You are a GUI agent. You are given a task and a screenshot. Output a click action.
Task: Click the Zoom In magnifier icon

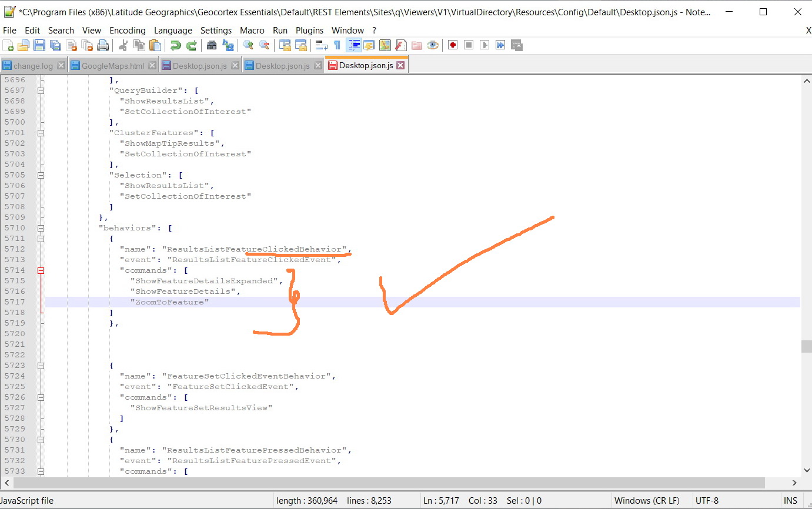[x=248, y=45]
